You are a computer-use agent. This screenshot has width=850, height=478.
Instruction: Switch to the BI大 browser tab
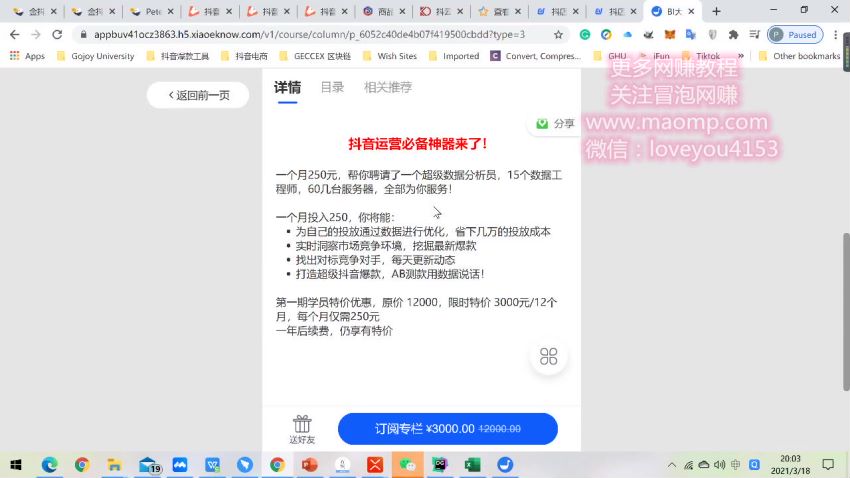click(x=673, y=11)
